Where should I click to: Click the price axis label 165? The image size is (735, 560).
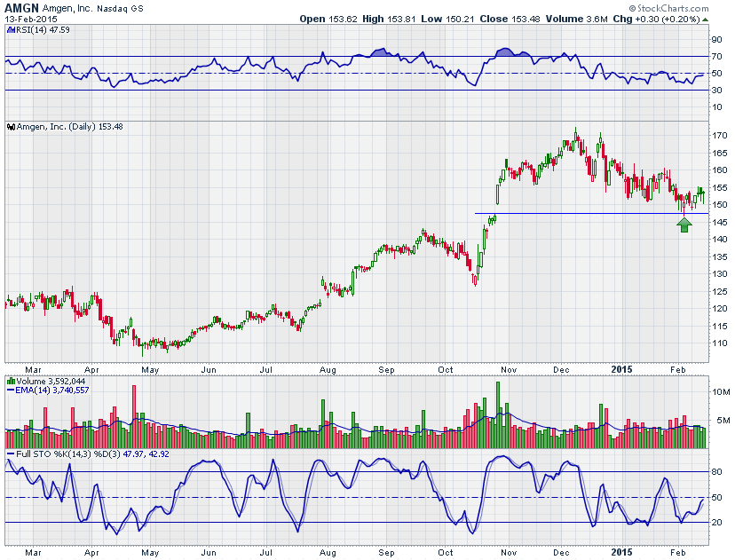click(x=720, y=154)
